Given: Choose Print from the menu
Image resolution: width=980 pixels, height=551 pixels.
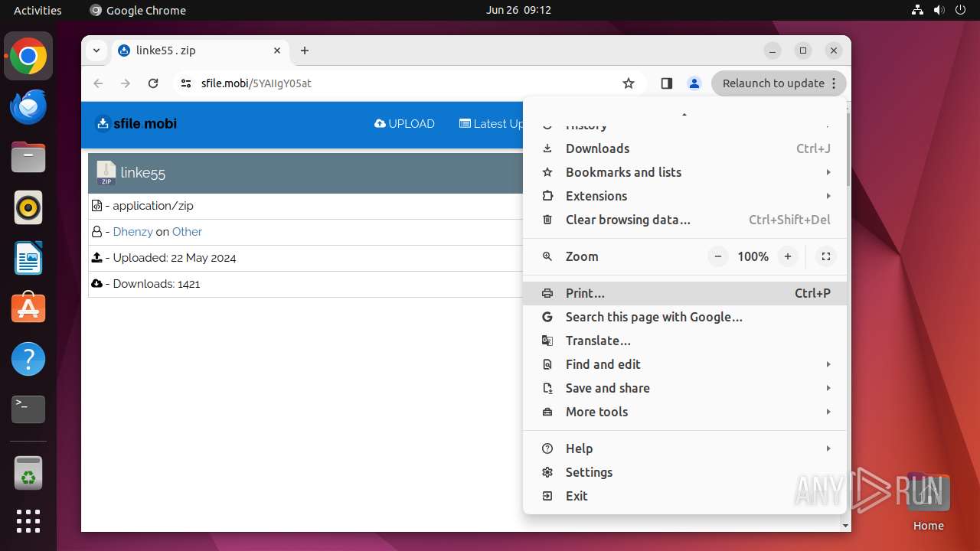Looking at the screenshot, I should [685, 293].
